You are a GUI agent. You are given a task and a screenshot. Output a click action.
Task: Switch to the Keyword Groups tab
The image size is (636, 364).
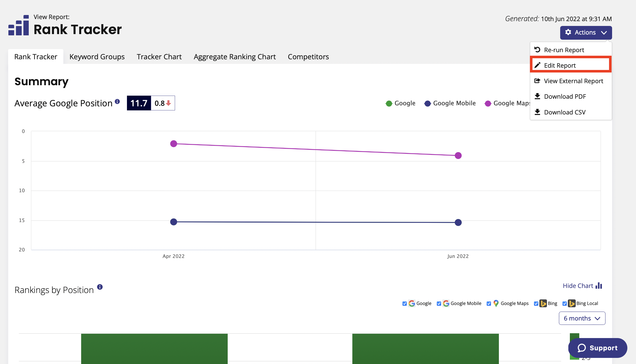click(97, 56)
